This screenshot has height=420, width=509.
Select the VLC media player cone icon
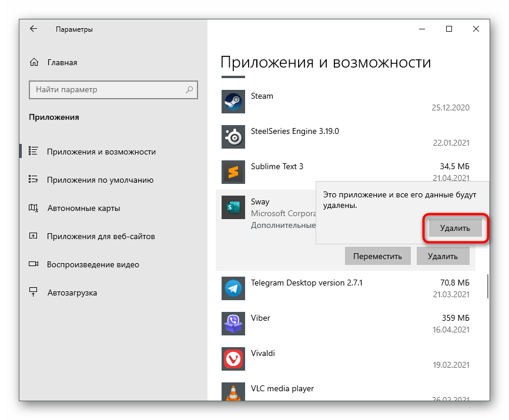233,391
